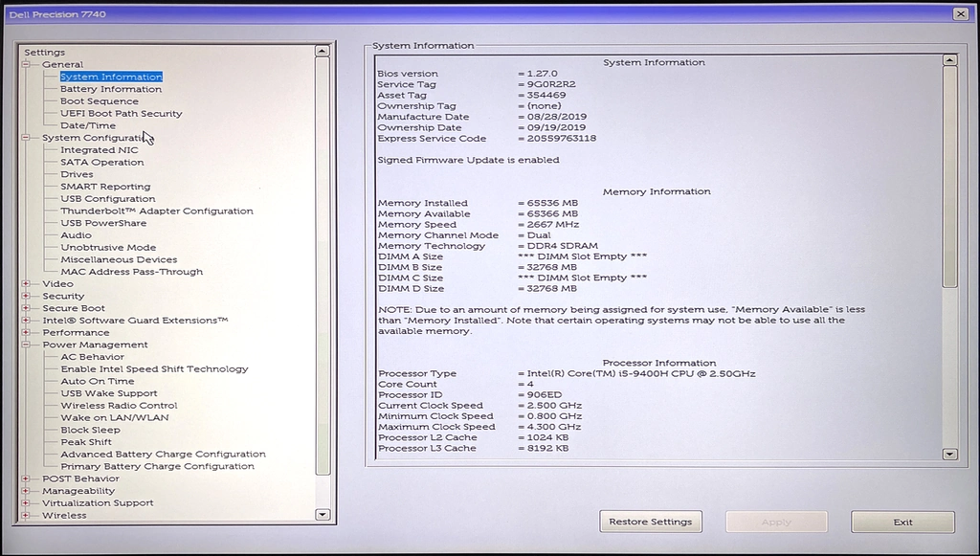Select USB PowerShare entry
The image size is (980, 556).
click(103, 223)
